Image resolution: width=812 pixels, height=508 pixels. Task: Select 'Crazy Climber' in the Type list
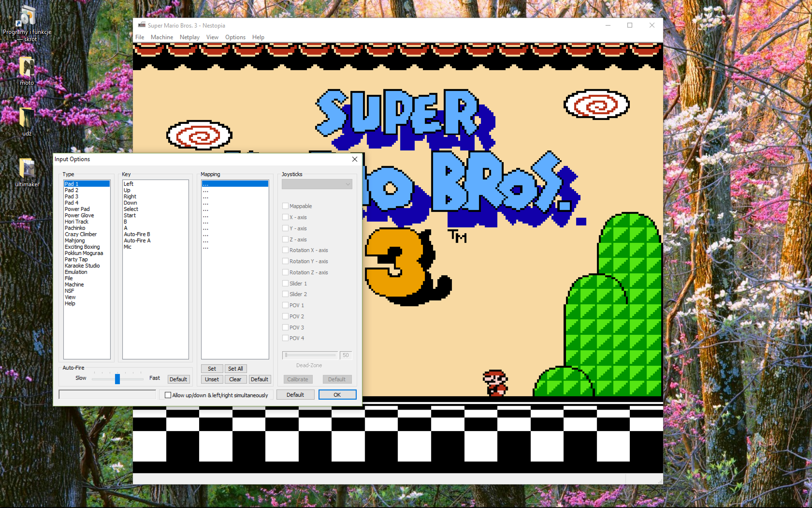pyautogui.click(x=87, y=234)
